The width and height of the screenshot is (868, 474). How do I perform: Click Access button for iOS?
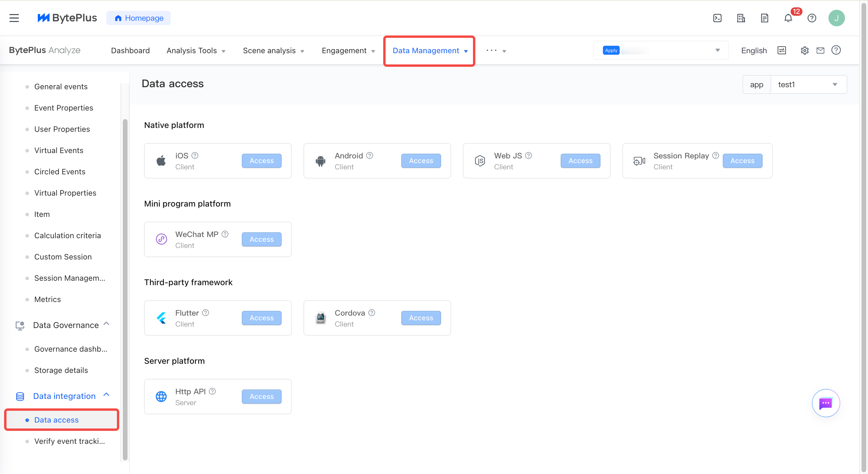tap(262, 160)
